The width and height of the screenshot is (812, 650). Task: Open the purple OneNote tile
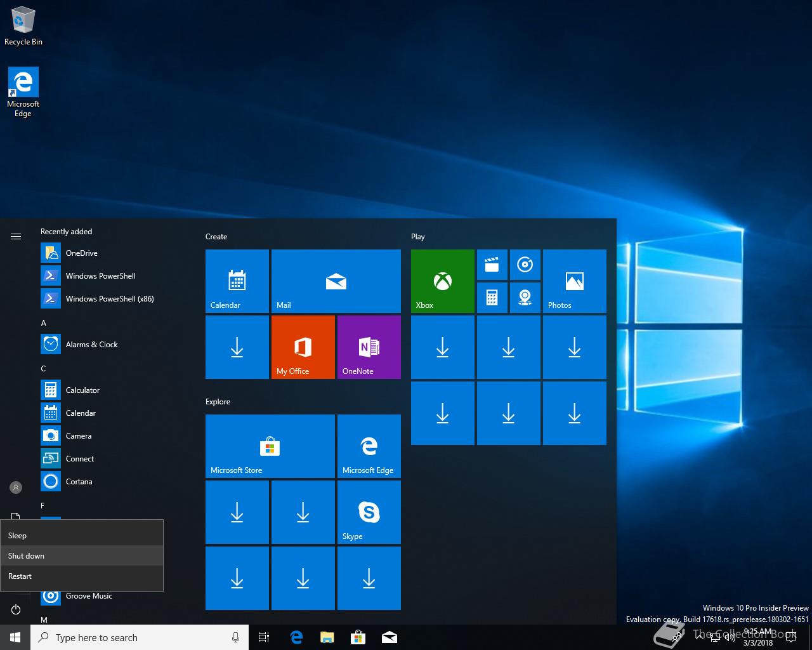pos(369,347)
